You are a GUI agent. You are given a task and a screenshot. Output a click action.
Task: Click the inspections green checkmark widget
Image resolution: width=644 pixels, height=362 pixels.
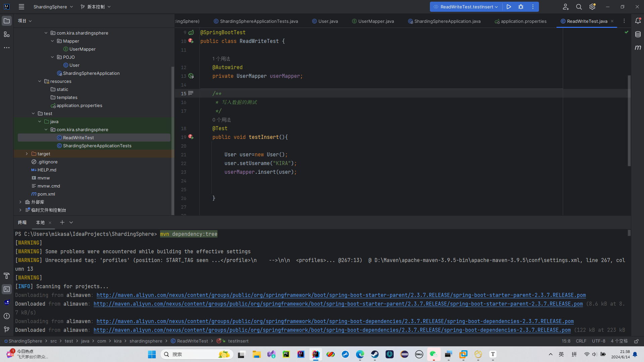(x=626, y=32)
